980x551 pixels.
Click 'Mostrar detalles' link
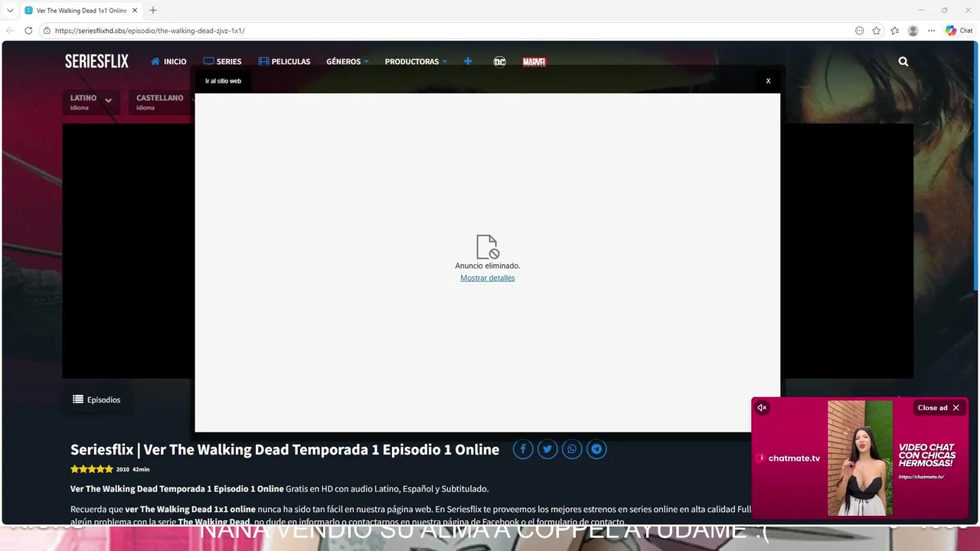tap(488, 278)
